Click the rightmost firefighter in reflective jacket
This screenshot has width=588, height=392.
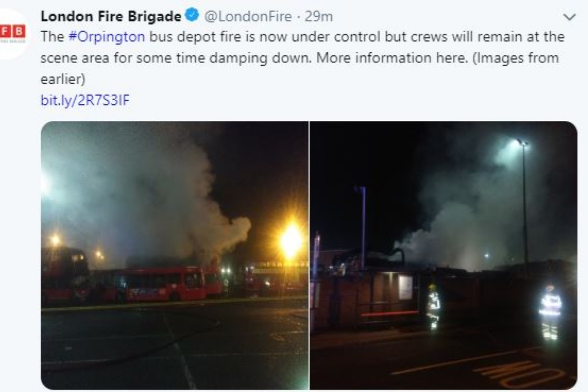(x=550, y=312)
